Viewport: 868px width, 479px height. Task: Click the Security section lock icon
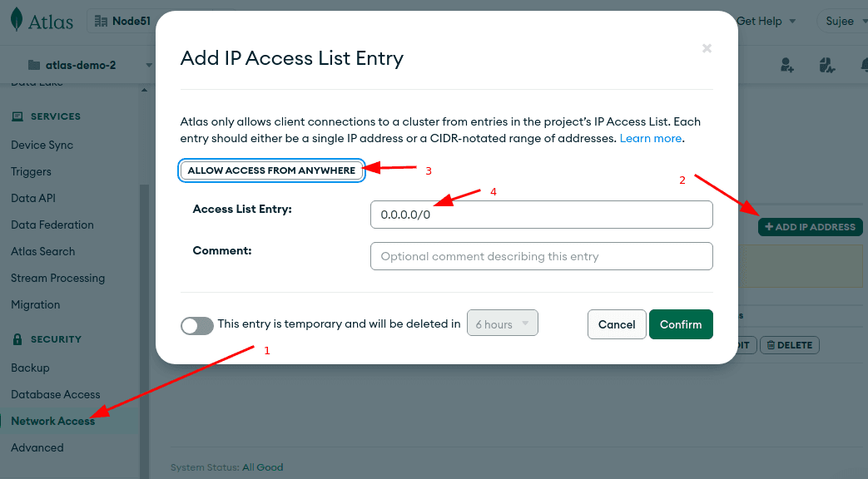(x=17, y=339)
